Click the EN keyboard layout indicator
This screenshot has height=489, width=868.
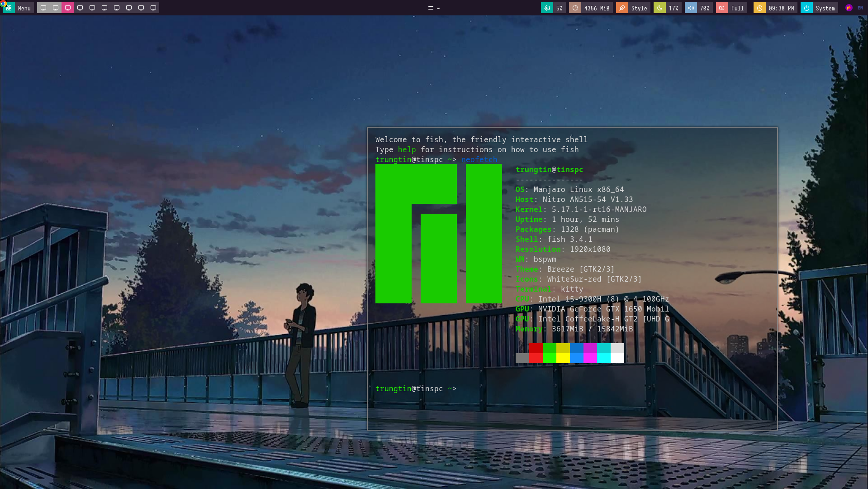860,8
